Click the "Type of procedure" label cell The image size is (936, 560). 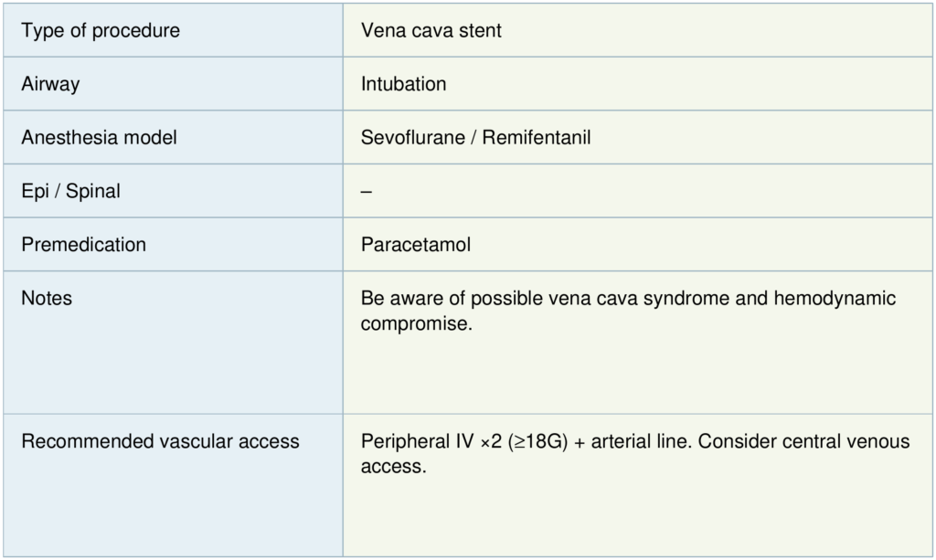pos(101,31)
